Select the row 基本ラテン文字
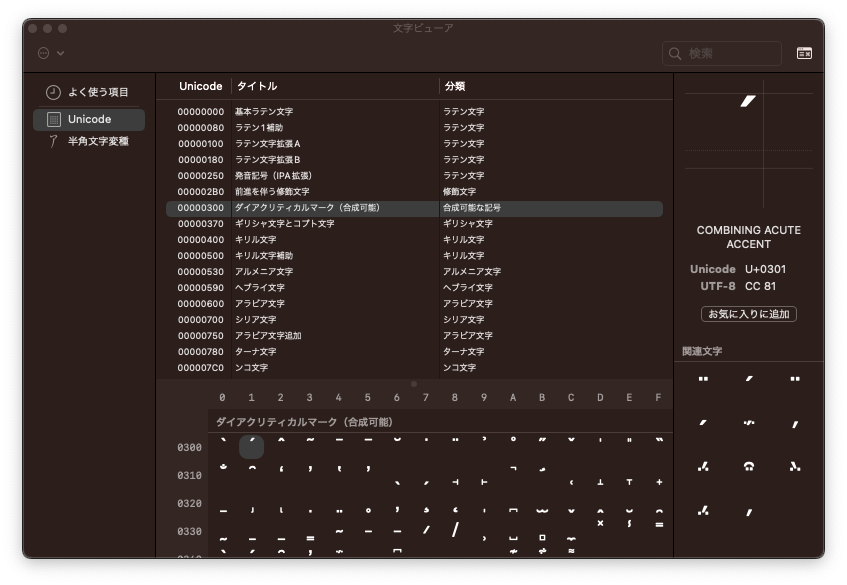The height and width of the screenshot is (585, 847). point(414,112)
